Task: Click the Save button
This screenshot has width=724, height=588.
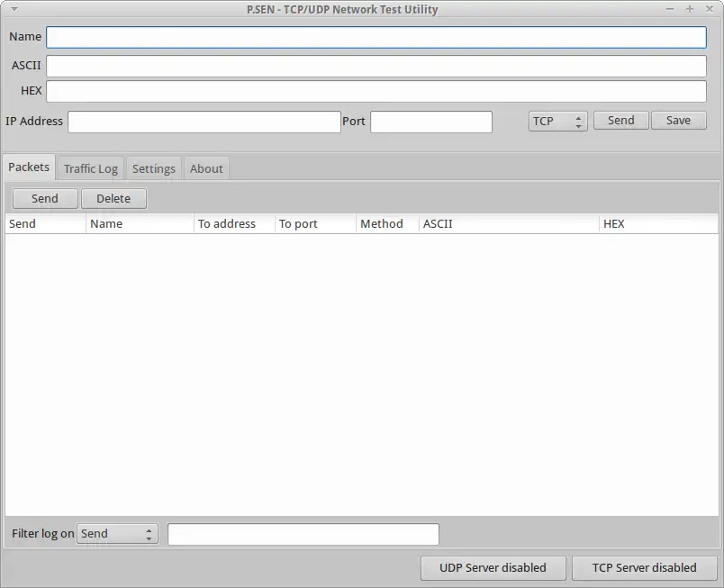Action: [678, 121]
